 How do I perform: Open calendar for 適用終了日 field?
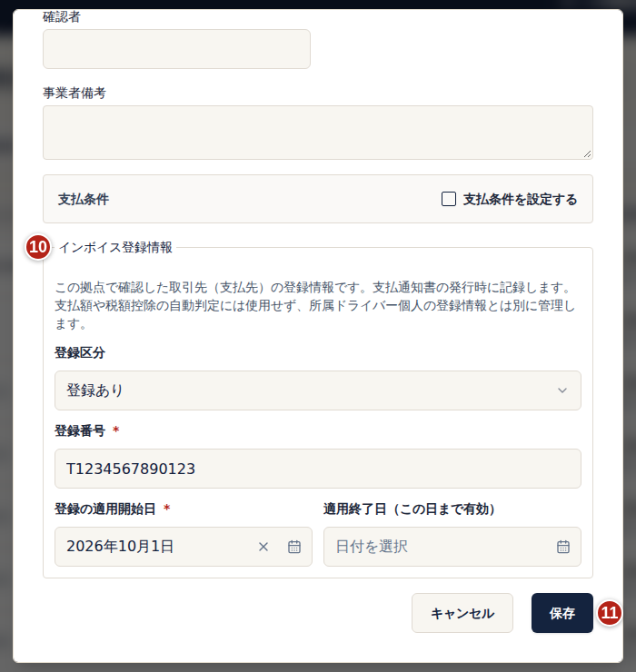click(x=563, y=547)
